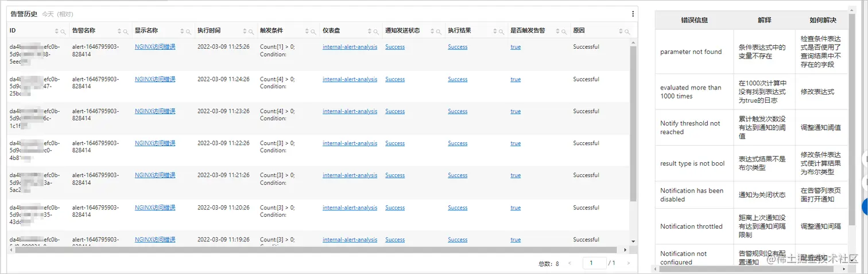This screenshot has width=868, height=274.
Task: Click notification status Success in 11:21:26 row
Action: [x=395, y=175]
